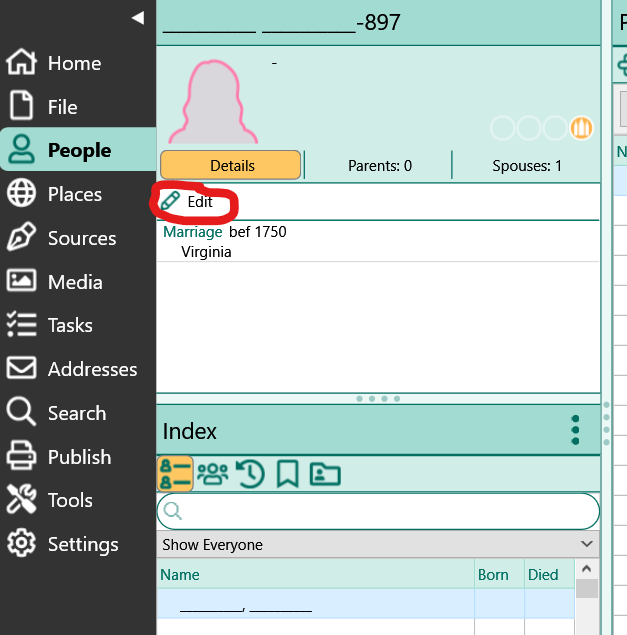
Task: Open the Tools section
Action: [51, 500]
